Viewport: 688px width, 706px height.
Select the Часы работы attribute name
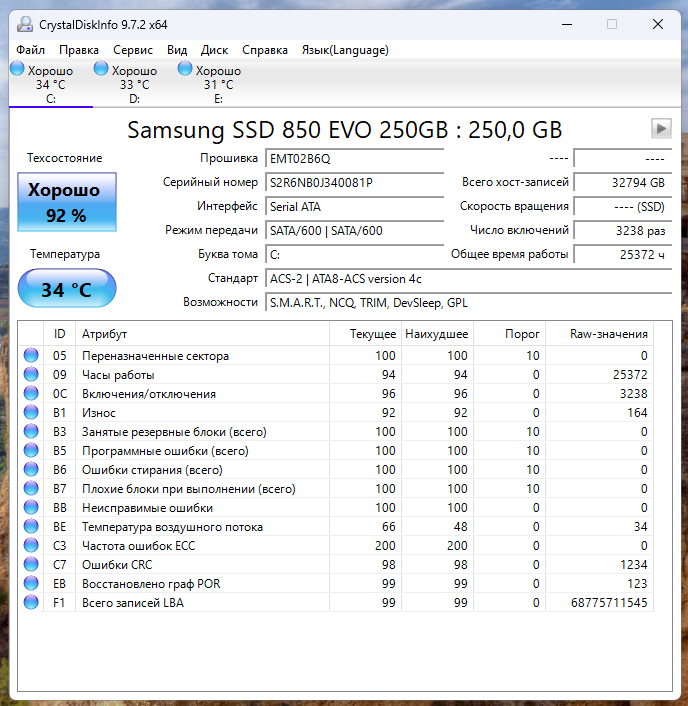click(118, 375)
